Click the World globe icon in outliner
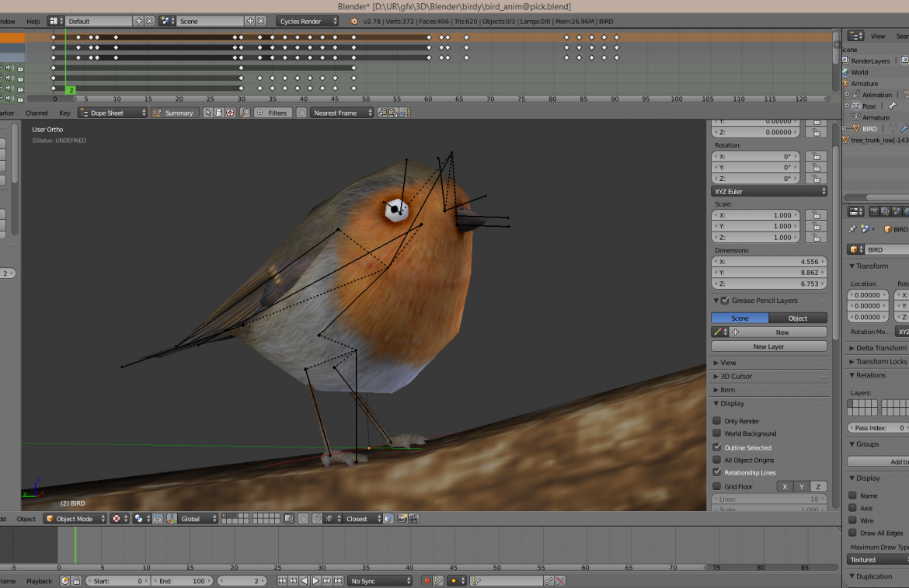The image size is (909, 588). point(846,72)
